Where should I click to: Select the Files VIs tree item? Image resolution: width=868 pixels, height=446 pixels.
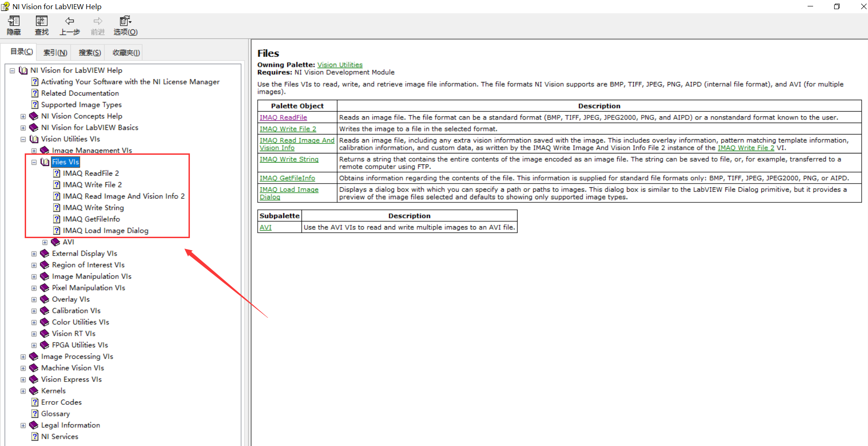point(65,162)
